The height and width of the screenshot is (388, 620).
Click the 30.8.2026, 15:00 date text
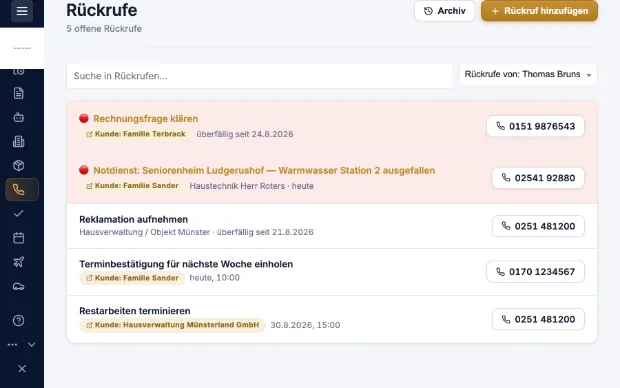pos(305,325)
